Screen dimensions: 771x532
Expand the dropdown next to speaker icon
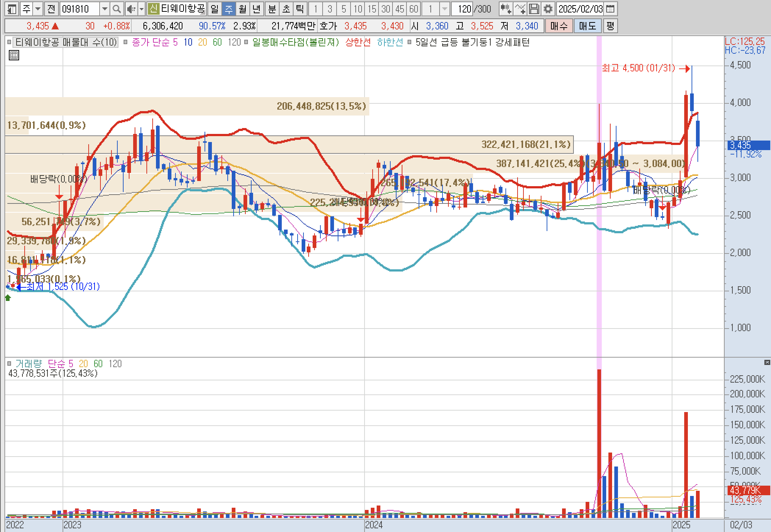point(141,9)
